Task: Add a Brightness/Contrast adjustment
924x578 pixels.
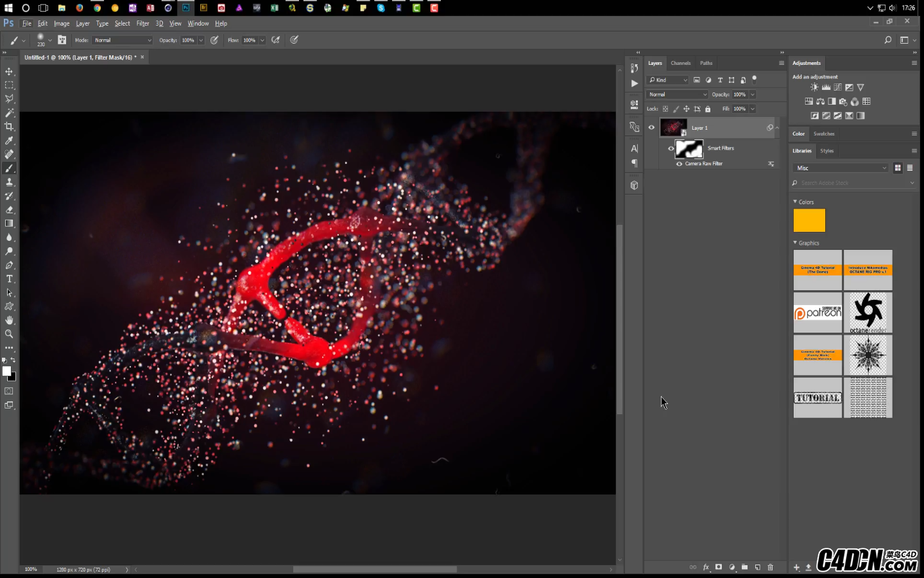Action: click(x=814, y=87)
